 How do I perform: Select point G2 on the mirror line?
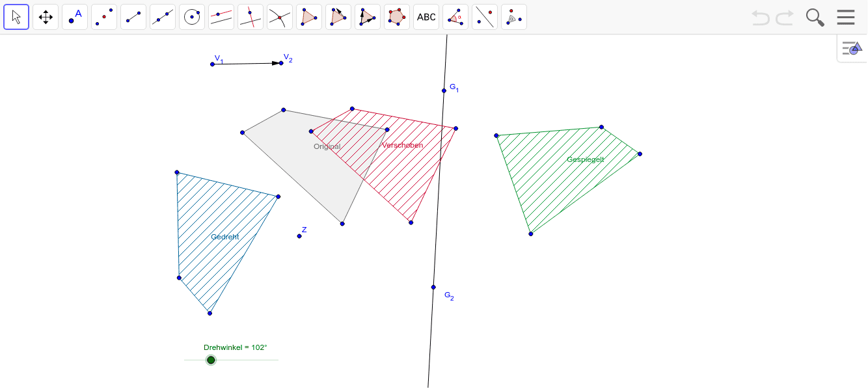click(x=433, y=287)
